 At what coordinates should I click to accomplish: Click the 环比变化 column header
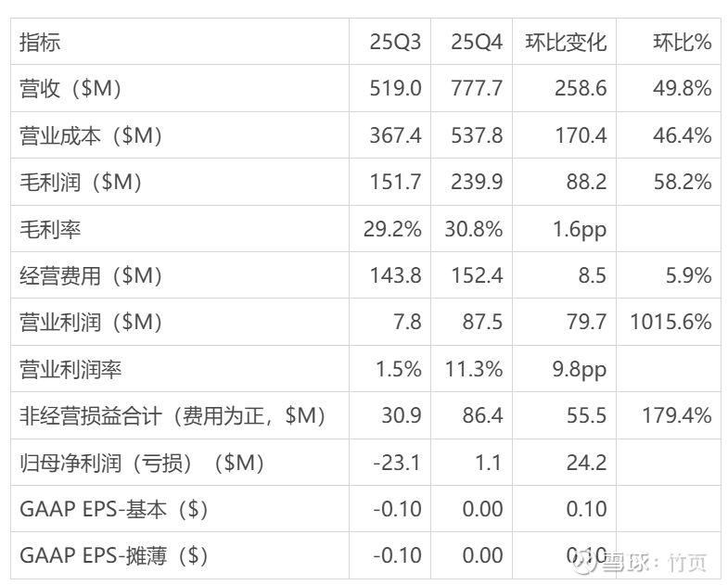[565, 42]
